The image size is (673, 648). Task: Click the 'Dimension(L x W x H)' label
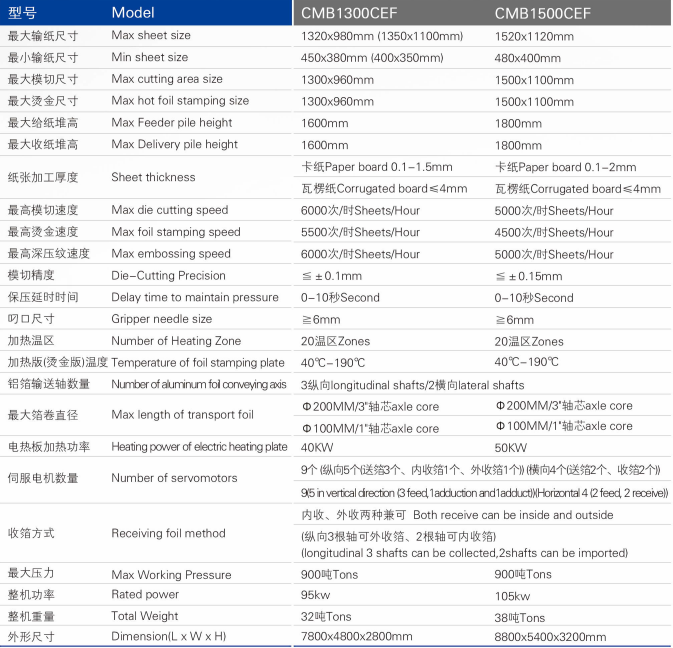click(x=169, y=636)
